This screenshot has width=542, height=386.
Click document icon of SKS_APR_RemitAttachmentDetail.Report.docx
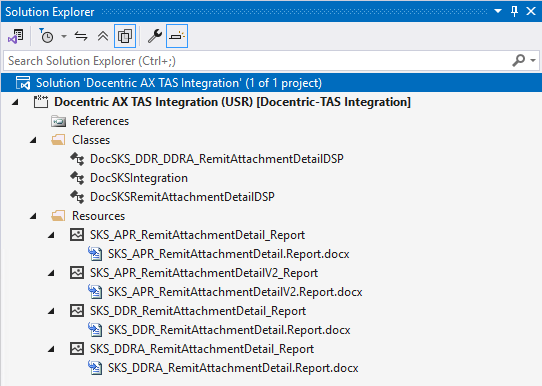(95, 254)
